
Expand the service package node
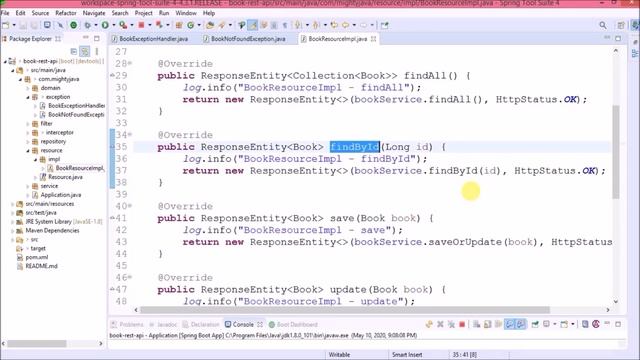click(28, 186)
